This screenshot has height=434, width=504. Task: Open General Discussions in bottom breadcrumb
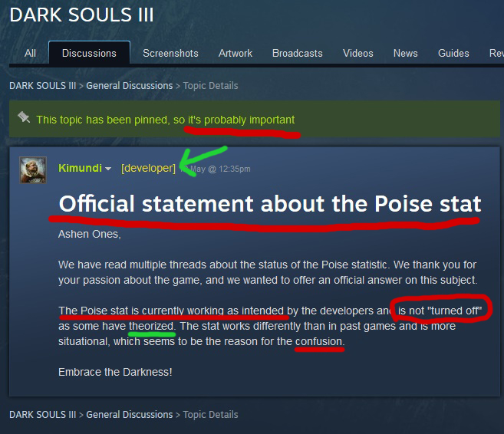coord(129,414)
